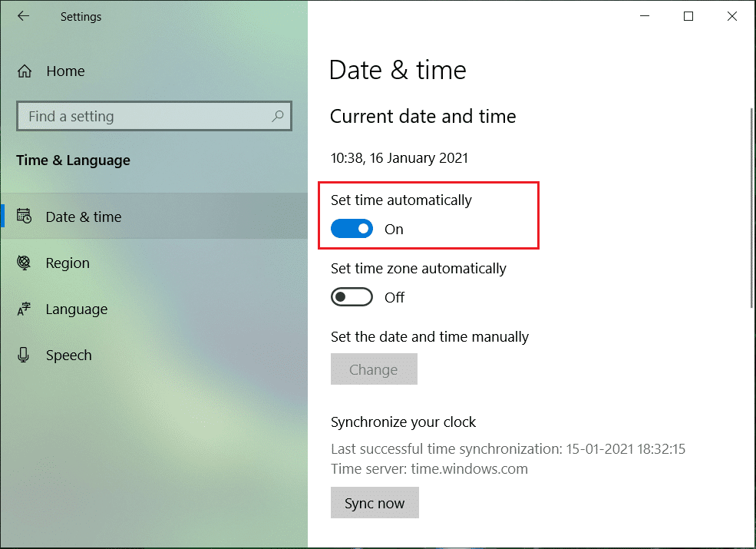Enable Set time zone automatically switch
The image size is (756, 549).
tap(352, 297)
